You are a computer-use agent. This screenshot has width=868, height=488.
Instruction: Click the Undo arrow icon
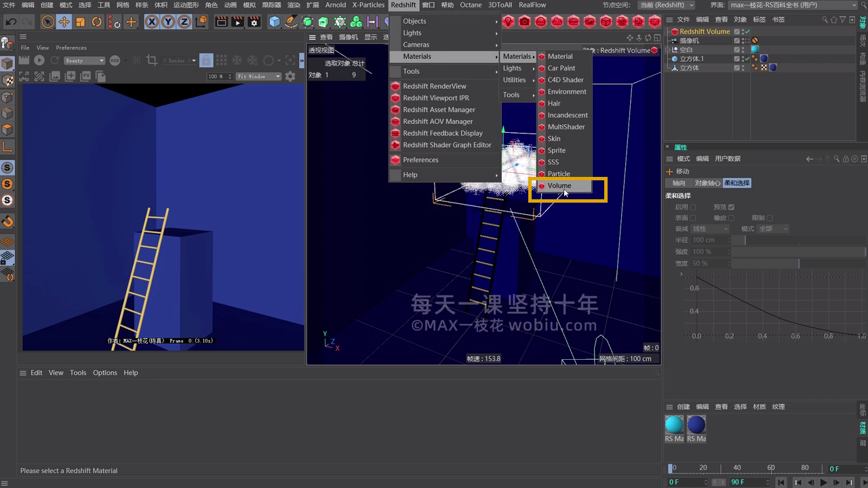tap(11, 22)
